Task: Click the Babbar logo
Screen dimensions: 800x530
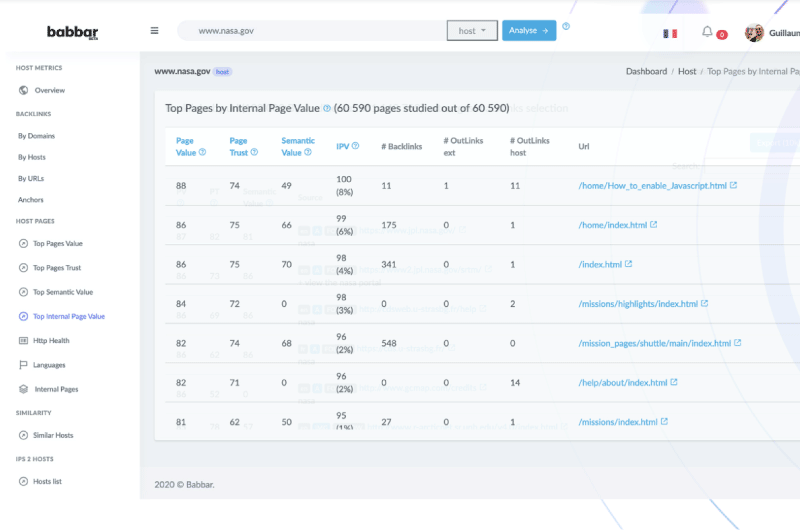Action: 72,32
